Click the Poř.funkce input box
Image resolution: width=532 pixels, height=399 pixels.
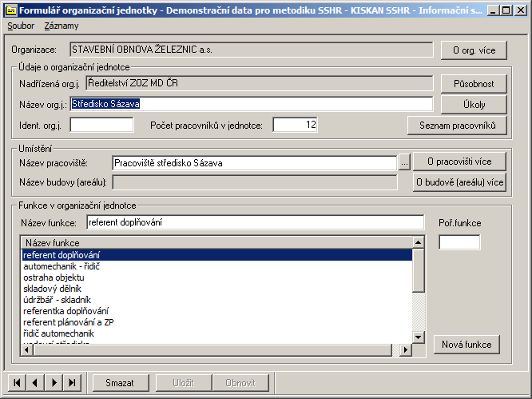pyautogui.click(x=459, y=242)
